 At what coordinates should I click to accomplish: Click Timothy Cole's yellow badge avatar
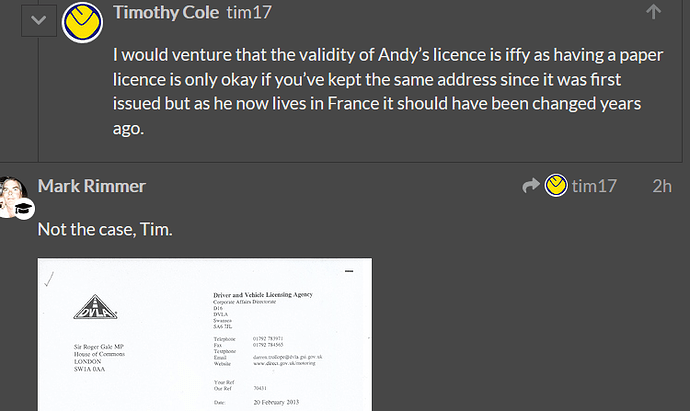pos(83,21)
